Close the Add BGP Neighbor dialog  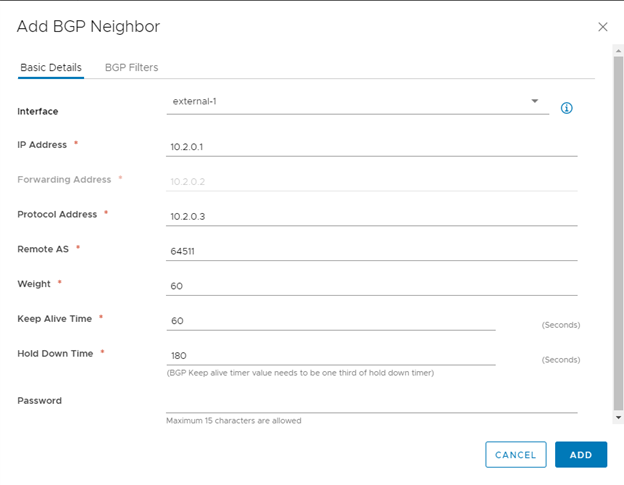(603, 27)
